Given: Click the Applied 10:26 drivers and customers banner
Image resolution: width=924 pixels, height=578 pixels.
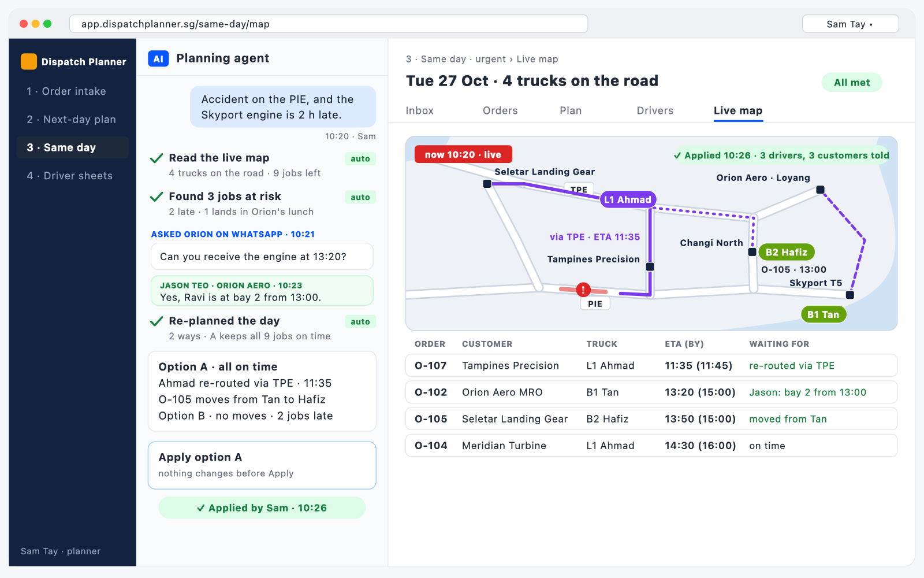Looking at the screenshot, I should (x=781, y=155).
